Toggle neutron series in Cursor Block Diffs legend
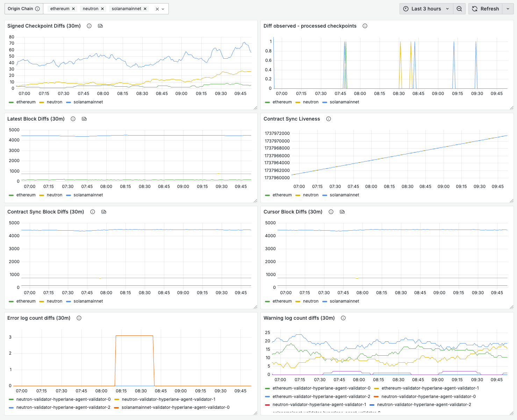The image size is (517, 420). click(311, 301)
